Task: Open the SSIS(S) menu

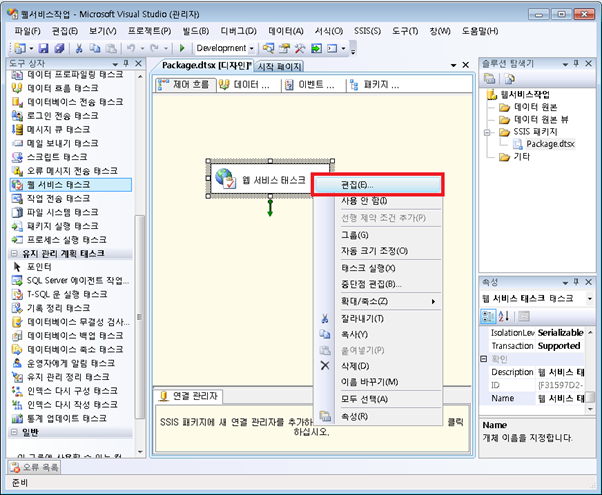Action: (x=367, y=31)
